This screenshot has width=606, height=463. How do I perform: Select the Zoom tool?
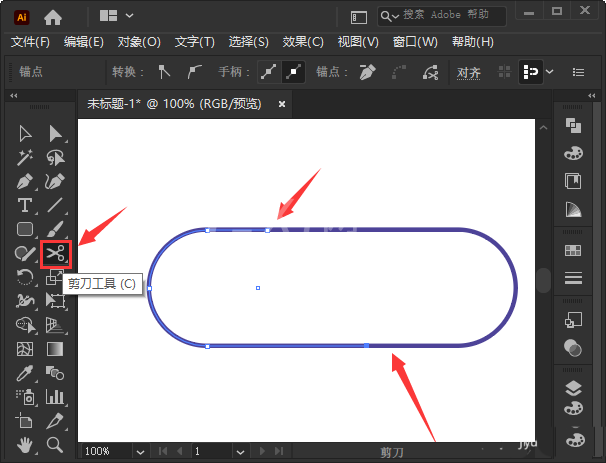pyautogui.click(x=55, y=445)
